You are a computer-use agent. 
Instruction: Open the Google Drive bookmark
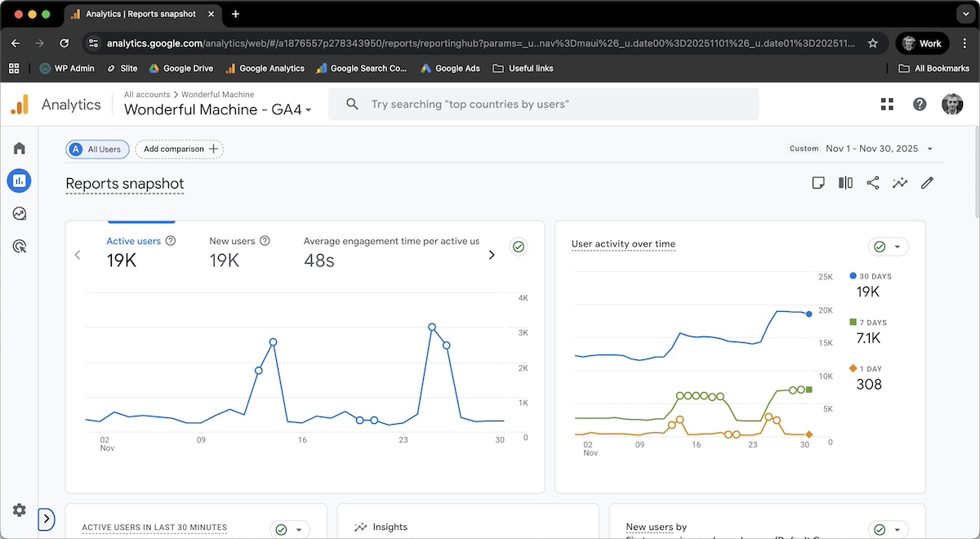pos(181,69)
